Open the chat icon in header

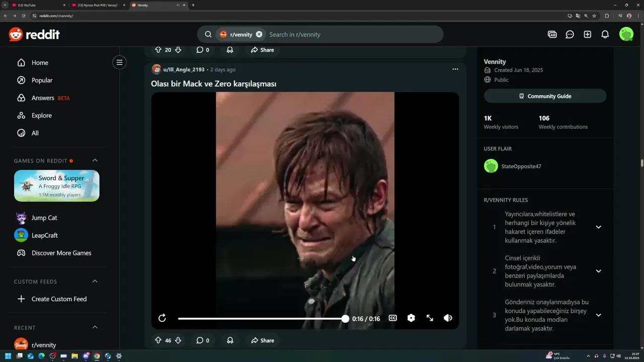coord(570,34)
